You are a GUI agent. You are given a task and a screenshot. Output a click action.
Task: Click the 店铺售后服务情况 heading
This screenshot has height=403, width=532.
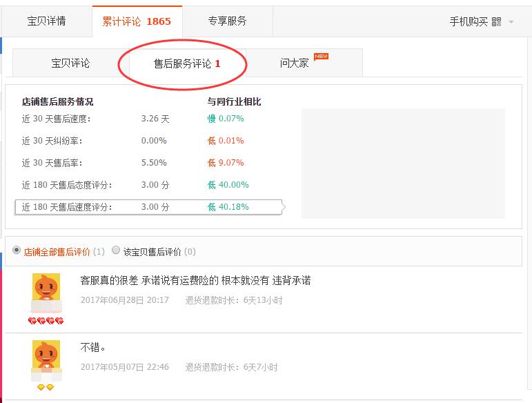58,101
